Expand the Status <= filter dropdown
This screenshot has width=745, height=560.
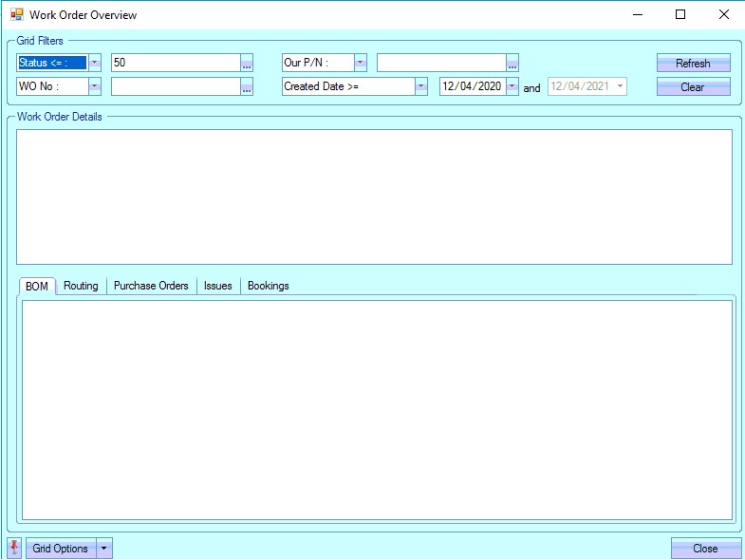point(95,63)
